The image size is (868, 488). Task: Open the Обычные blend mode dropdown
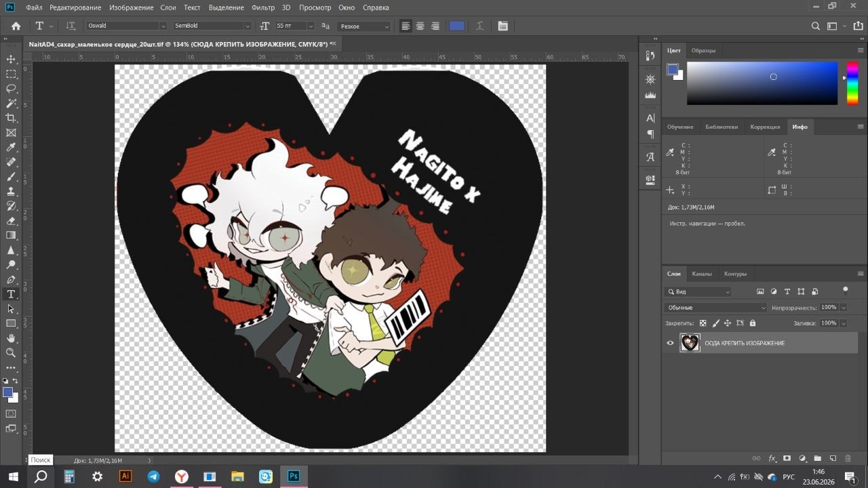pos(716,308)
